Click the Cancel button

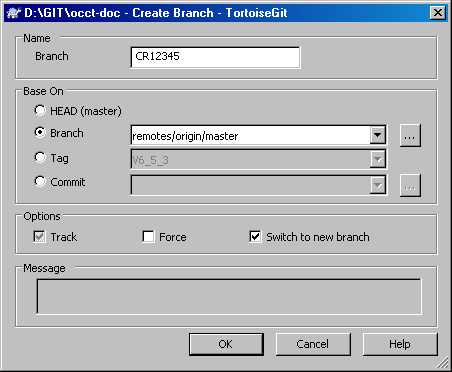tap(313, 344)
